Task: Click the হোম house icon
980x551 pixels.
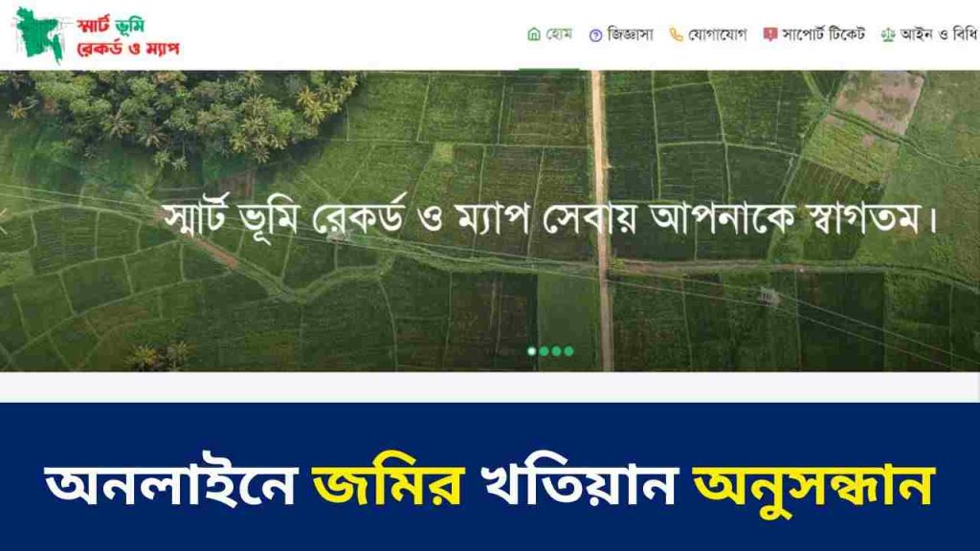Action: click(533, 34)
